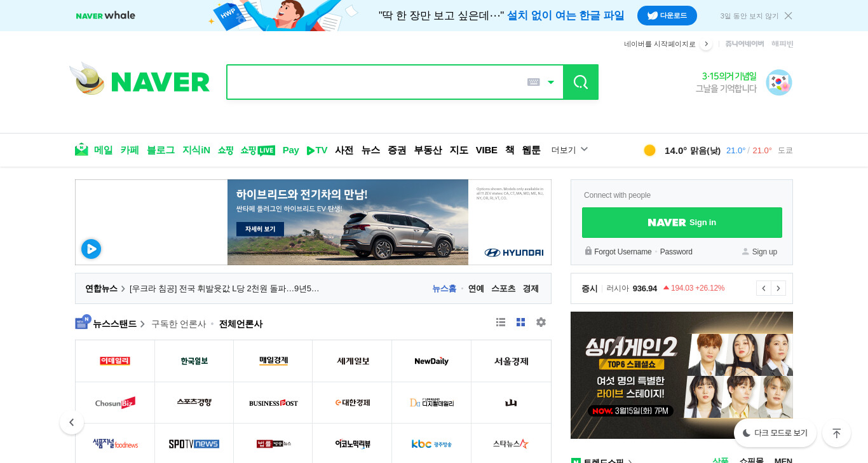
Task: Show previous stock index
Action: coord(763,288)
